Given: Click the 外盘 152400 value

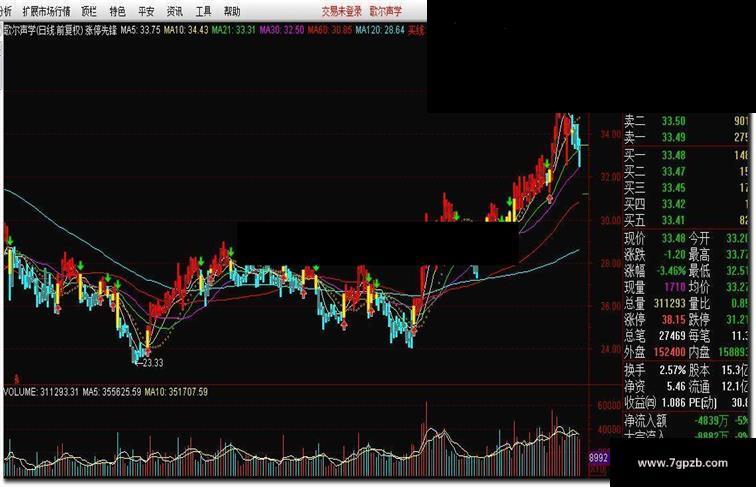Looking at the screenshot, I should [x=670, y=352].
